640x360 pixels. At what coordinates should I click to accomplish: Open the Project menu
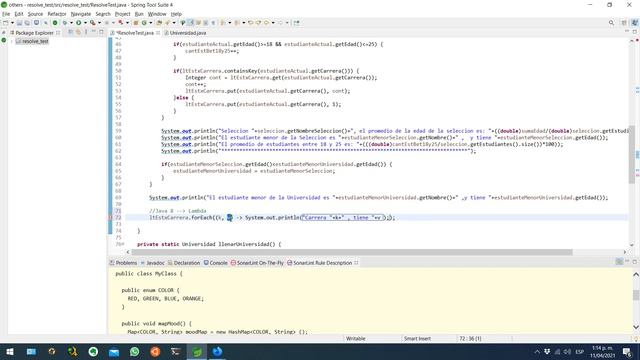122,14
